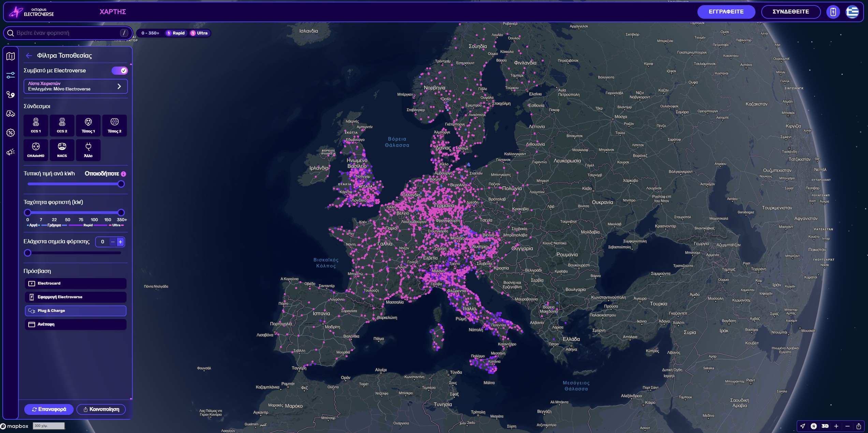This screenshot has height=433, width=868.
Task: Select Electrocard access option
Action: click(75, 284)
